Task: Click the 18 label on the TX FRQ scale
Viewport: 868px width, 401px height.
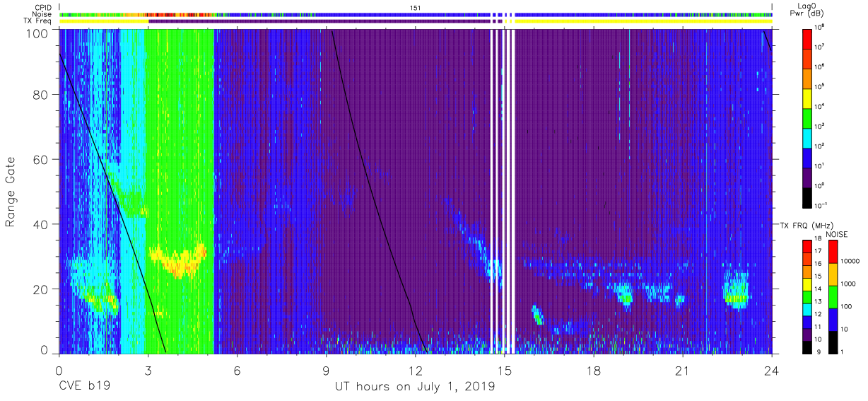Action: 818,240
